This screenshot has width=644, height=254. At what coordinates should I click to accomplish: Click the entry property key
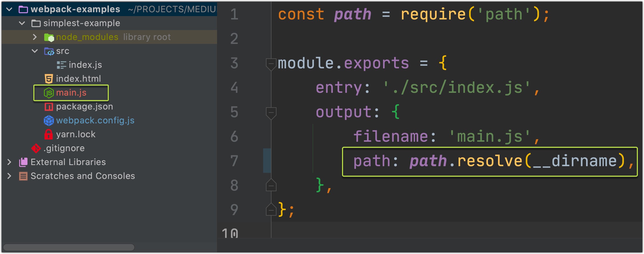tap(339, 88)
